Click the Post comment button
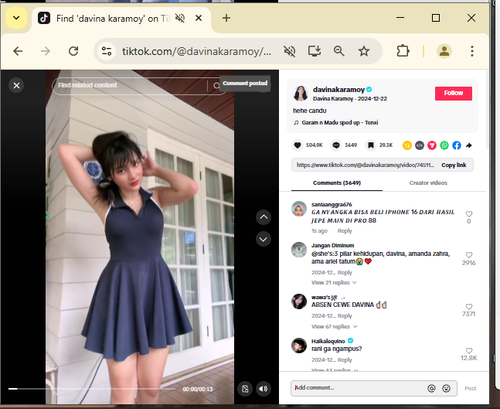 pyautogui.click(x=470, y=388)
